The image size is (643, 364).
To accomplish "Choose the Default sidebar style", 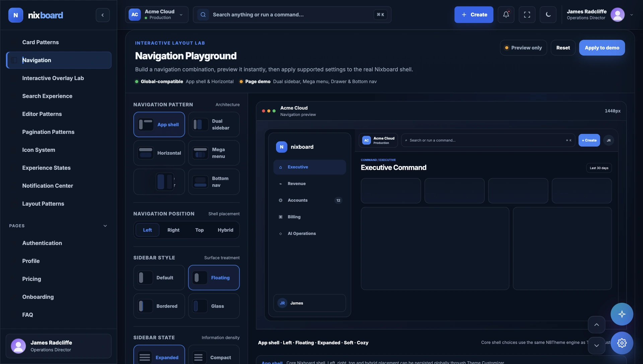I will (159, 278).
